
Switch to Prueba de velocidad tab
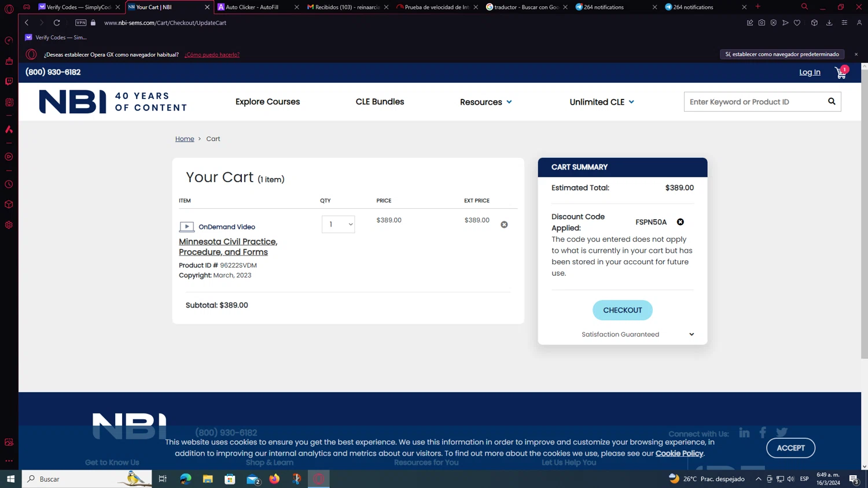(x=437, y=7)
